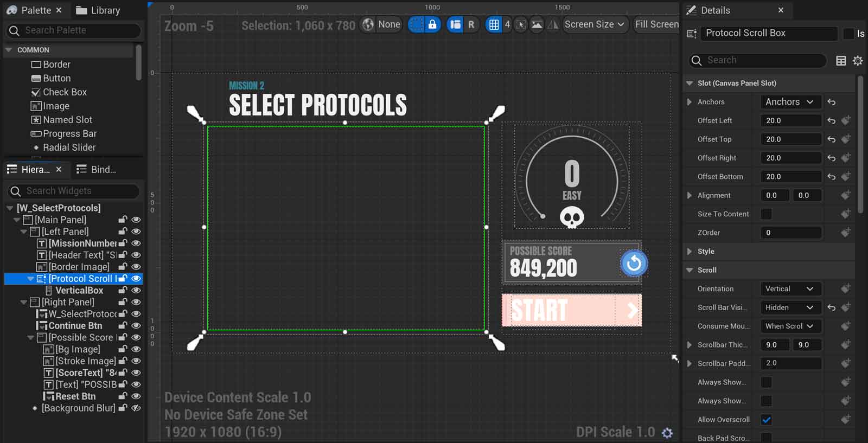Click the Protocol Scroll Box name field
The height and width of the screenshot is (443, 868).
click(769, 33)
